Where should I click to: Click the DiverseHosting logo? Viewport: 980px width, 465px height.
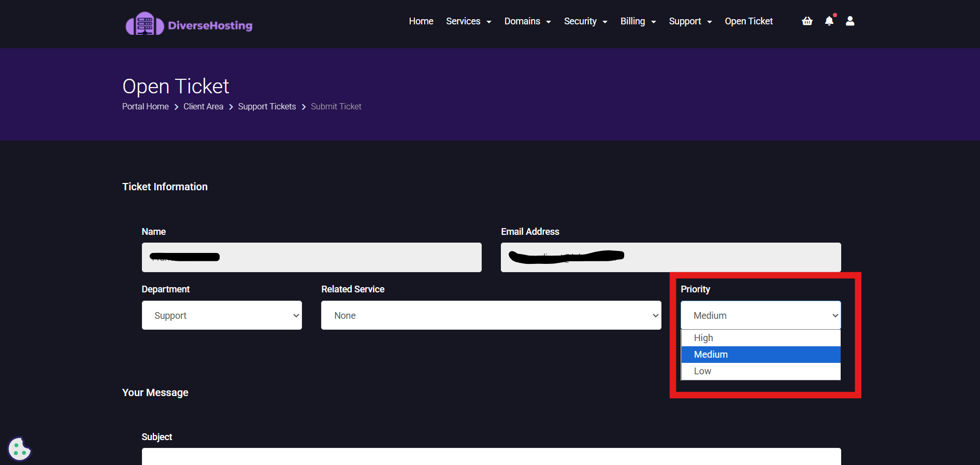pyautogui.click(x=189, y=24)
